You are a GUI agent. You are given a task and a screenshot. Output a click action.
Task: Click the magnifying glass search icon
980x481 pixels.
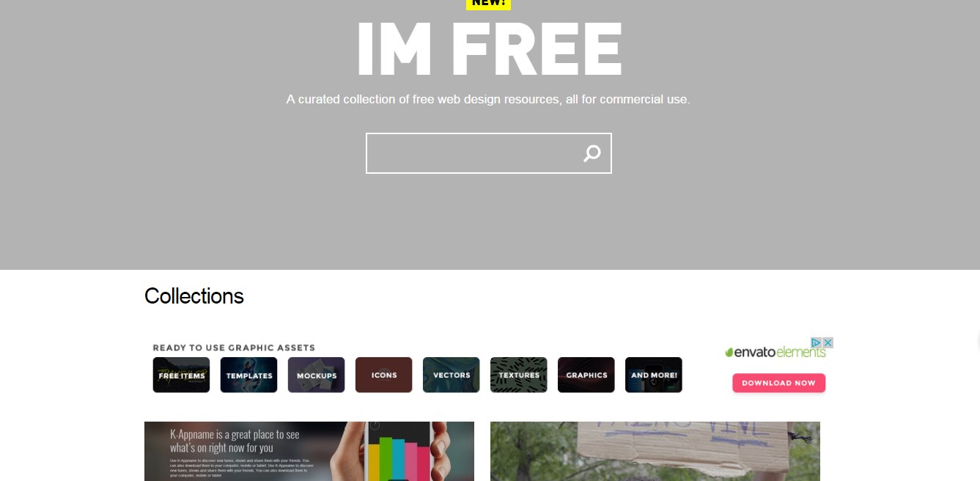pyautogui.click(x=592, y=153)
